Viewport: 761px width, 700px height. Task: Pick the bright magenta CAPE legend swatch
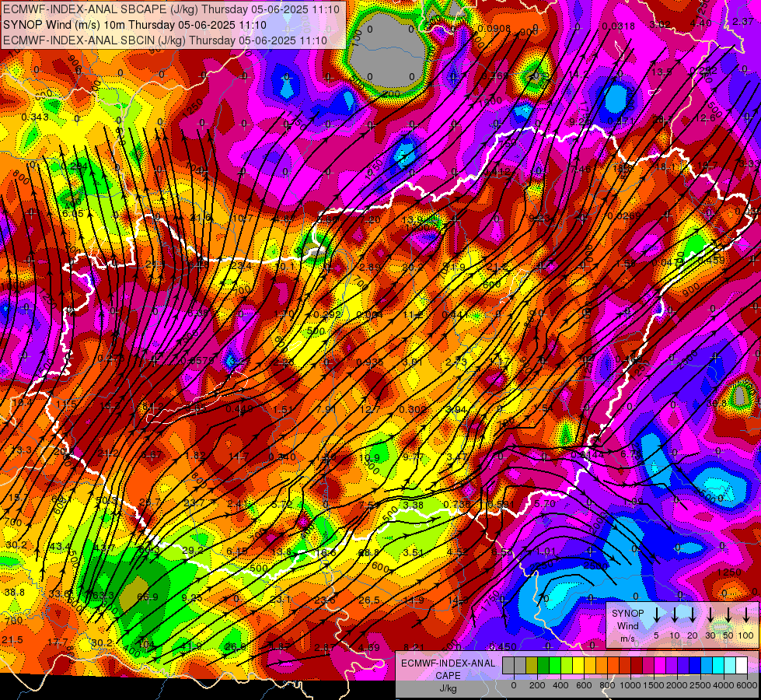point(660,666)
